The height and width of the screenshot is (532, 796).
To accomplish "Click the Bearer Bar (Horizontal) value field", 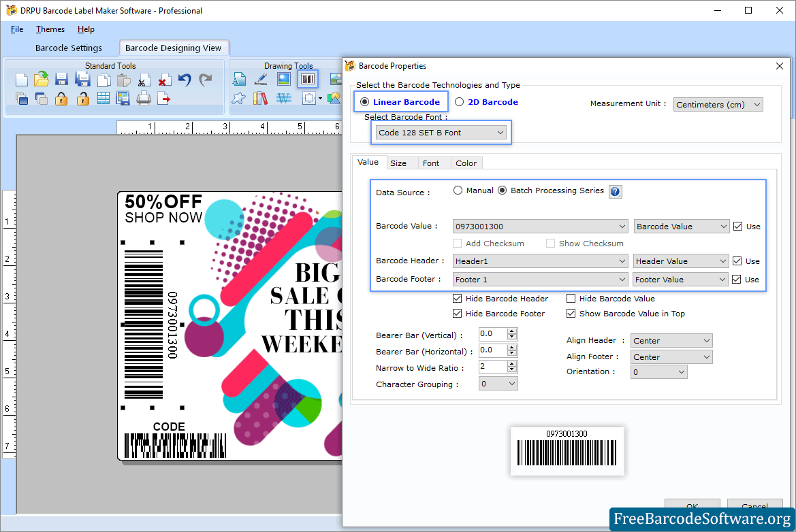I will tap(493, 350).
